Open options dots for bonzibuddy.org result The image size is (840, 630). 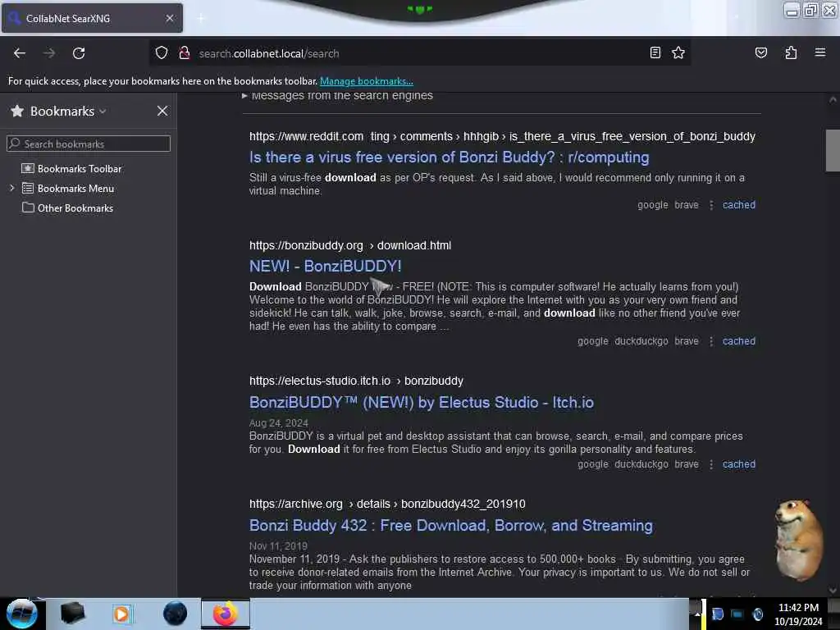click(x=711, y=340)
